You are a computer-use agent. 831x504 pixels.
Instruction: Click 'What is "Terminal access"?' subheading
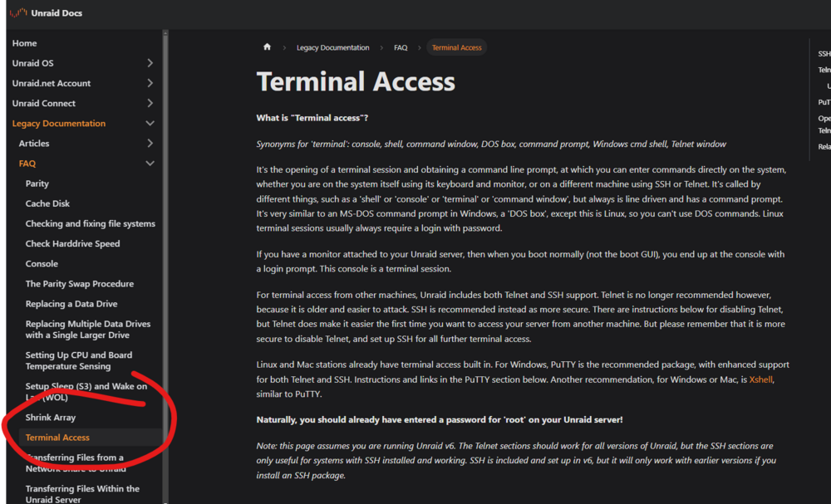tap(312, 118)
